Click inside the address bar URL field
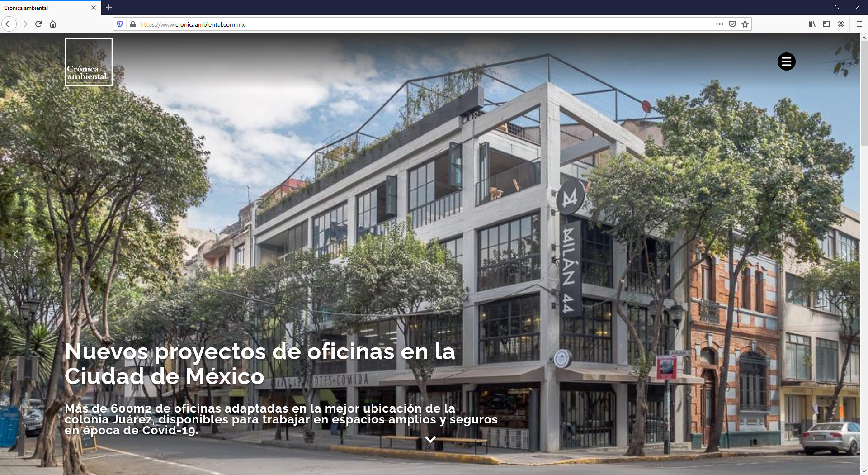The width and height of the screenshot is (868, 475). (316, 24)
